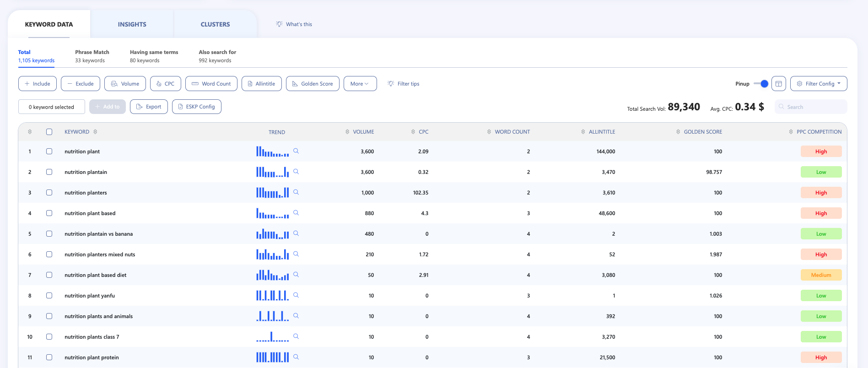Sort by Word Count column arrows

pos(489,132)
